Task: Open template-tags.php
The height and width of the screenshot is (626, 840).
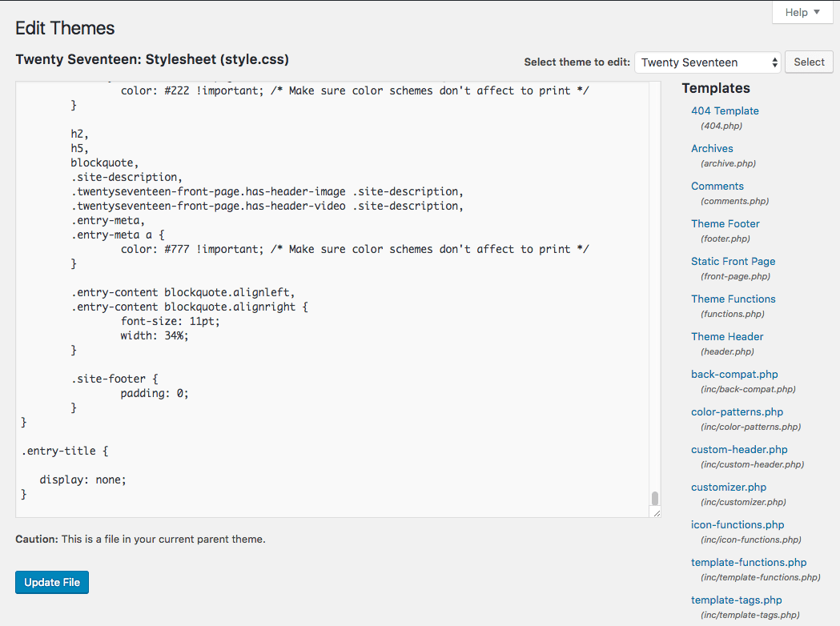Action: point(736,600)
